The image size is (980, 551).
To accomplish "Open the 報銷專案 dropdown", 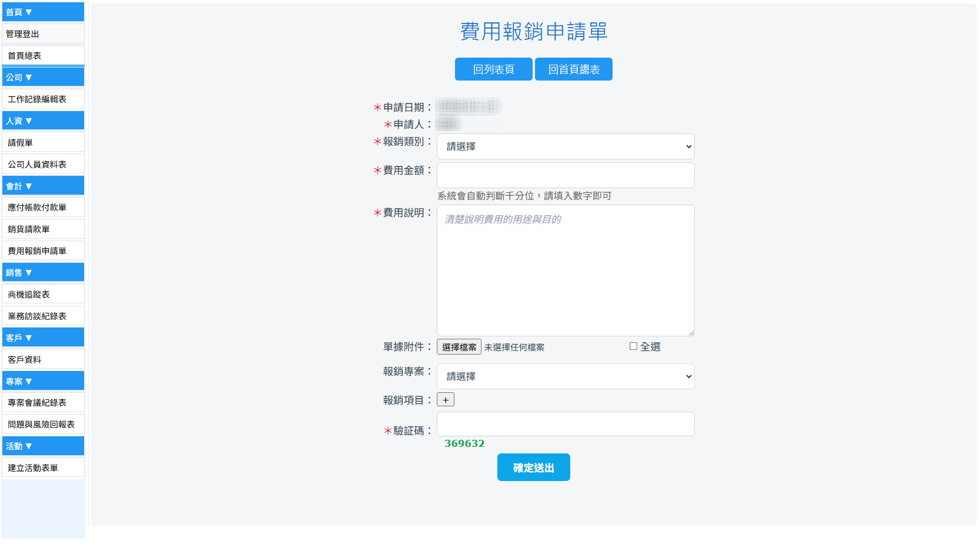I will [x=566, y=376].
